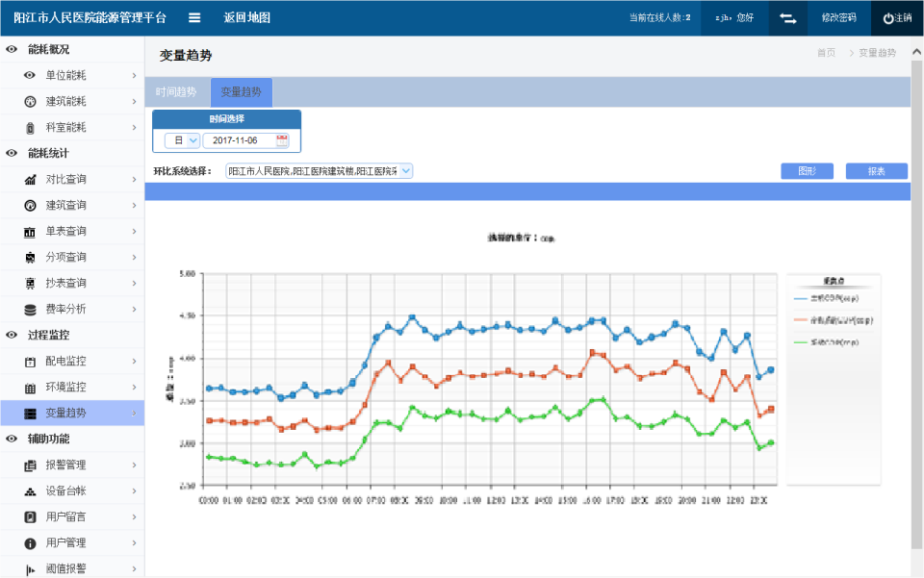The height and width of the screenshot is (578, 924).
Task: Click the 设备台帐 icon in sidebar
Action: (x=30, y=491)
